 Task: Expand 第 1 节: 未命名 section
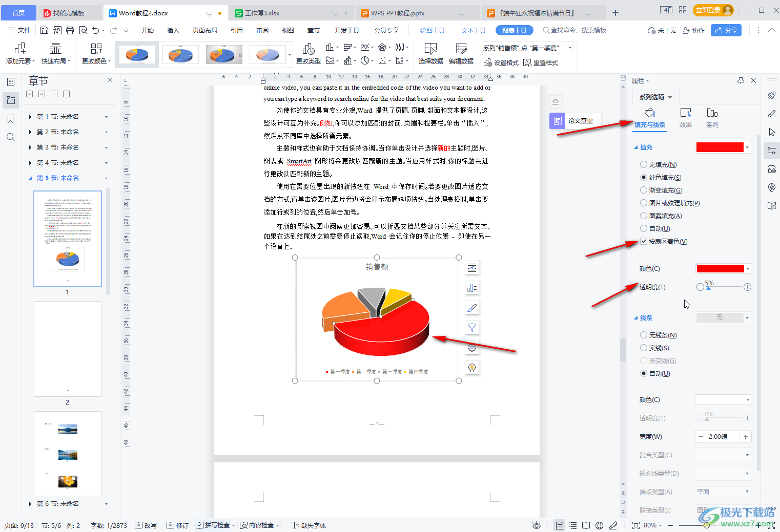click(x=30, y=117)
